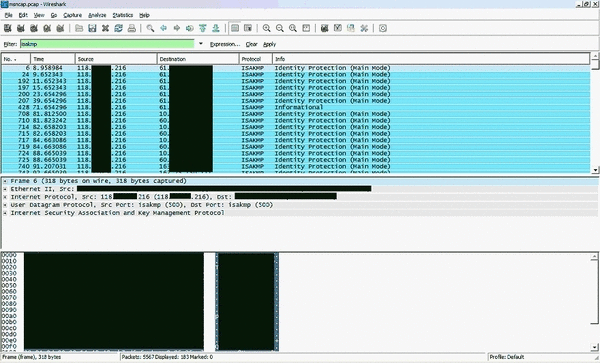Sort by the Destination column header
Image resolution: width=600 pixels, height=363 pixels.
[198, 59]
